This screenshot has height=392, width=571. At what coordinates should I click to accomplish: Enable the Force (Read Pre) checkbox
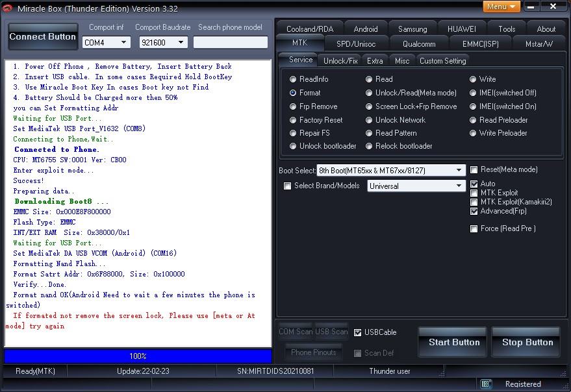point(474,228)
